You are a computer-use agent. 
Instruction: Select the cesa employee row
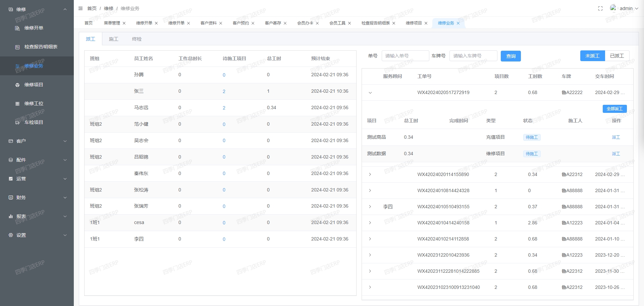(x=220, y=223)
